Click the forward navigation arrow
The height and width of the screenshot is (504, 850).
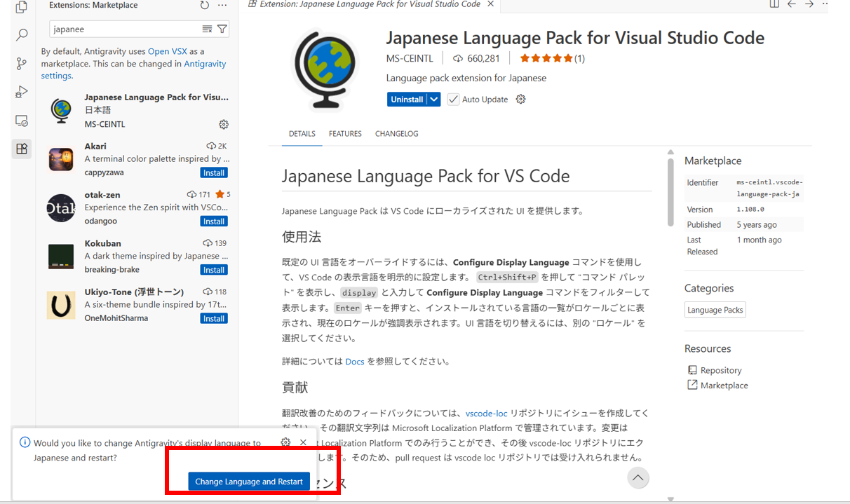pos(809,4)
